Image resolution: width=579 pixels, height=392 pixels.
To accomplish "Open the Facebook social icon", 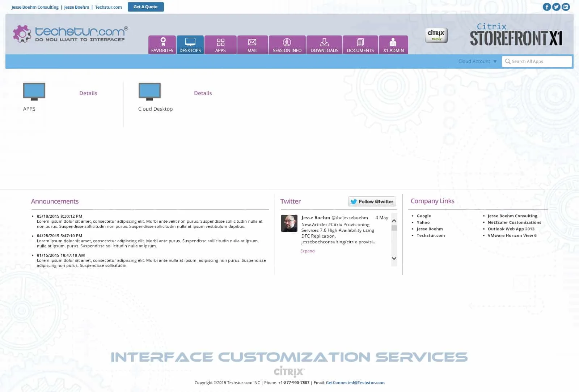I will pyautogui.click(x=547, y=7).
